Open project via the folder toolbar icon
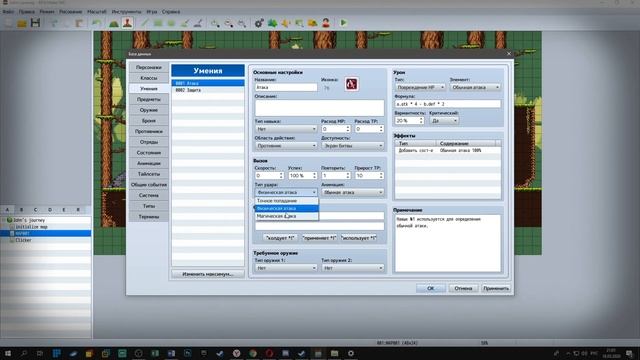This screenshot has width=640, height=360. (x=22, y=23)
